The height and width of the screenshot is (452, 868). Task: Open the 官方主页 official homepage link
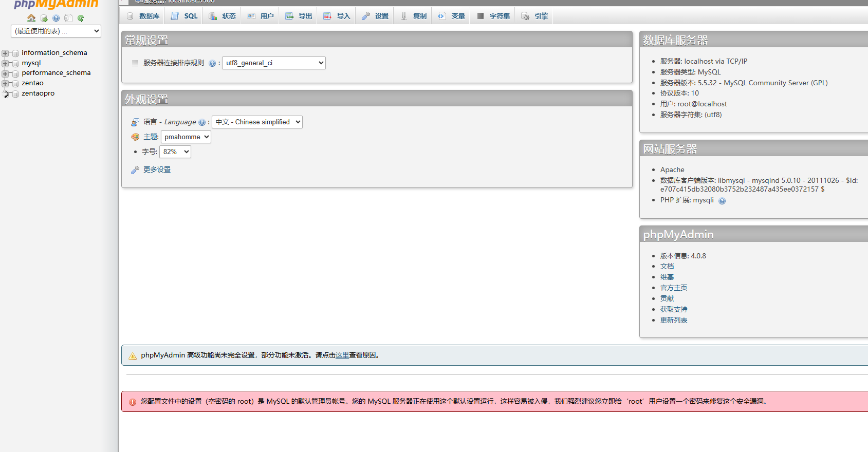coord(674,288)
